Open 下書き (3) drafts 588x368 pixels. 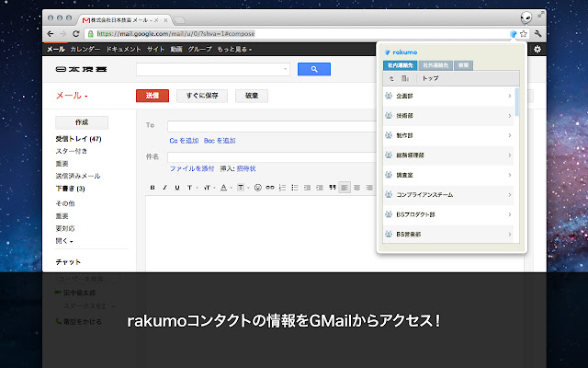click(x=70, y=189)
